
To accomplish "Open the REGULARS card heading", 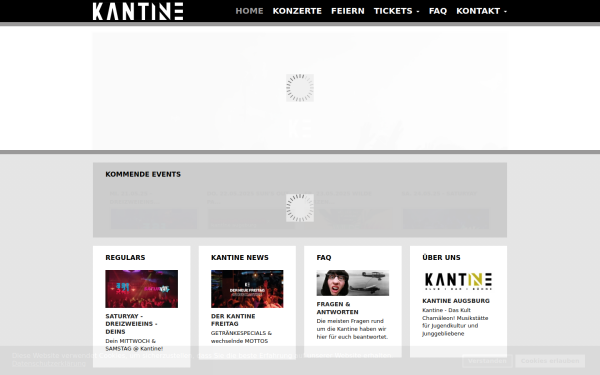I will 125,258.
